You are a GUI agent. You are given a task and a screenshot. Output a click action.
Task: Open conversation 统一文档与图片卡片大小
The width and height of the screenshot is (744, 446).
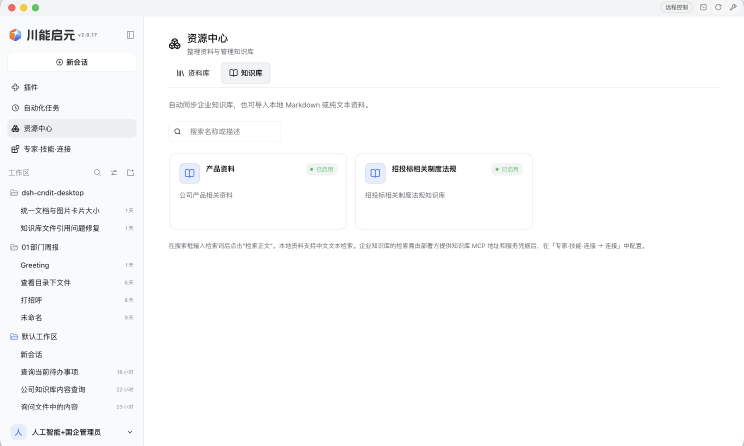point(72,211)
